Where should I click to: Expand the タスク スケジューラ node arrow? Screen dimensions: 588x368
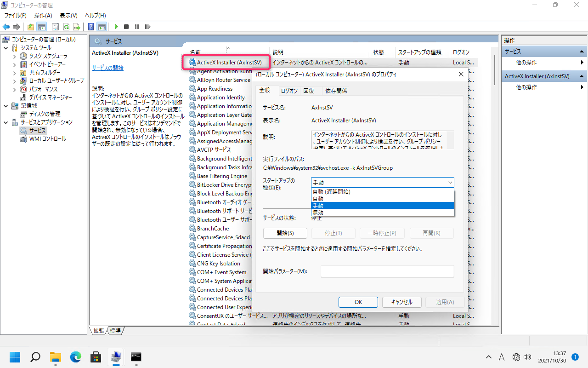click(x=14, y=56)
